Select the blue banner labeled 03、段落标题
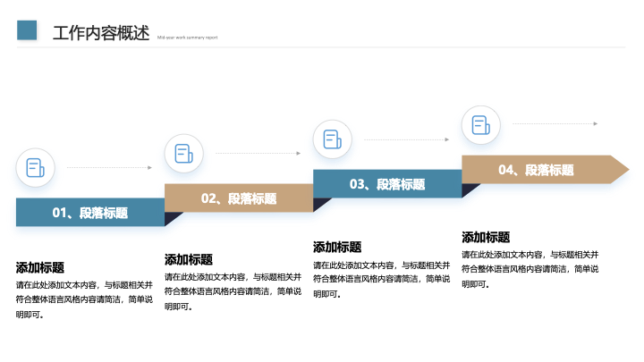This screenshot has width=644, height=362. [386, 184]
